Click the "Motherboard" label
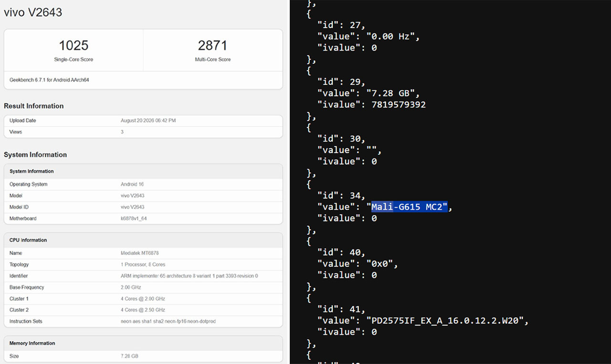Viewport: 611px width, 364px height. click(23, 218)
